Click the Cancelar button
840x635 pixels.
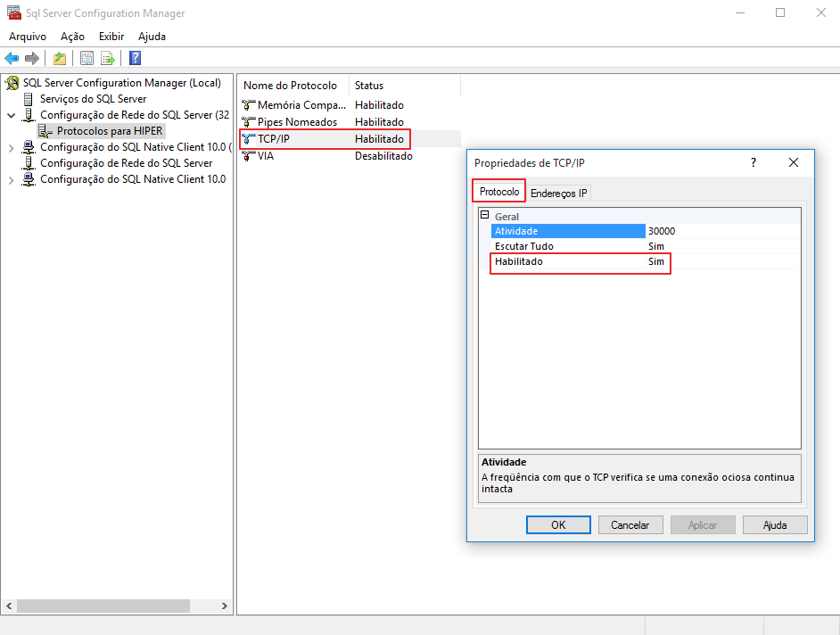point(630,525)
